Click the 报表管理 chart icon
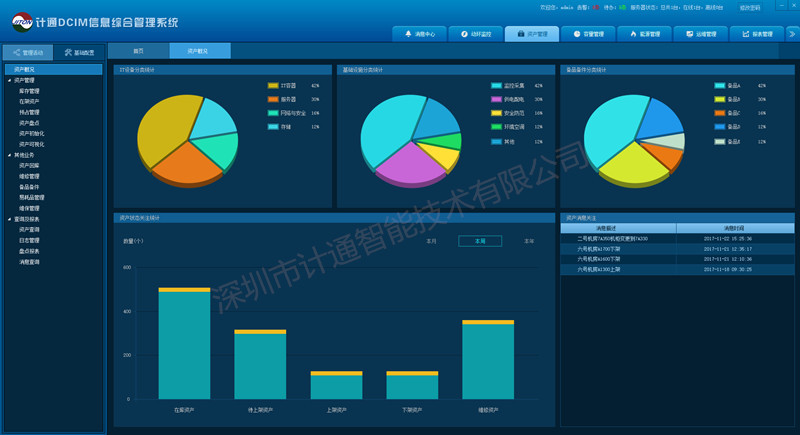This screenshot has height=435, width=800. 745,34
